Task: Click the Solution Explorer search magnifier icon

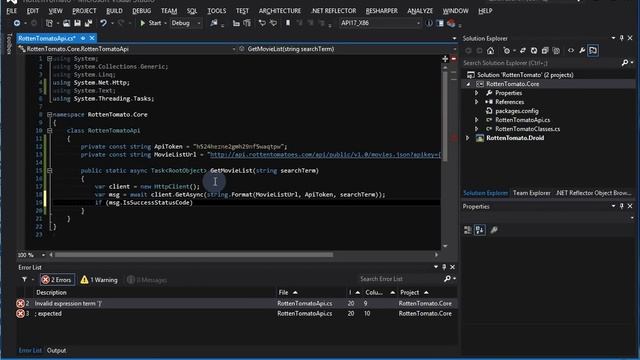Action: tap(624, 63)
